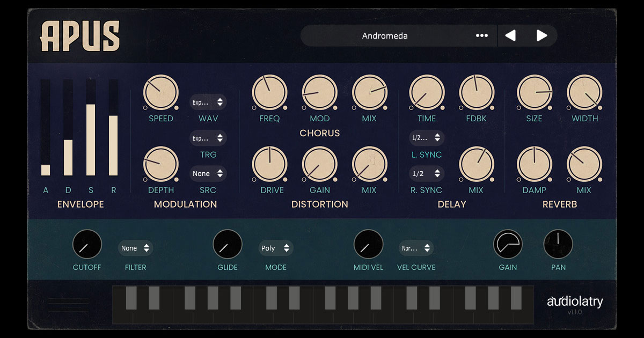Click the distortion MIX knob
644x338 pixels.
tap(369, 164)
